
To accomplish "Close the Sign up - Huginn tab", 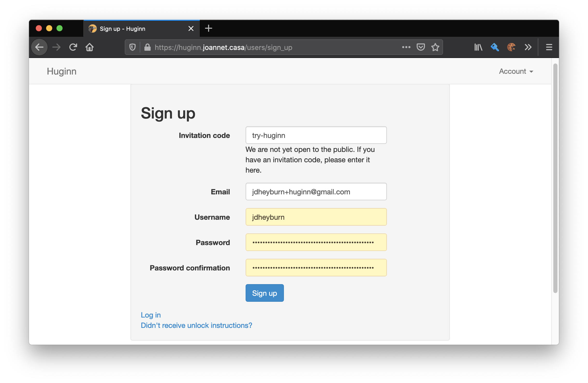I will pyautogui.click(x=191, y=28).
